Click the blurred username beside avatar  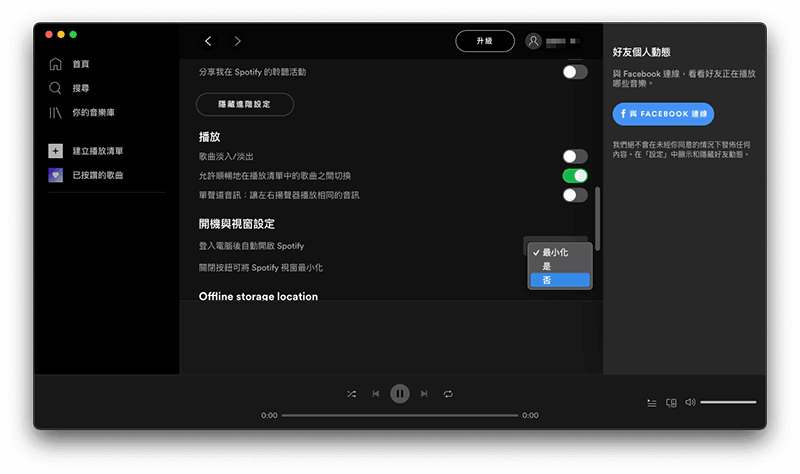click(x=563, y=41)
